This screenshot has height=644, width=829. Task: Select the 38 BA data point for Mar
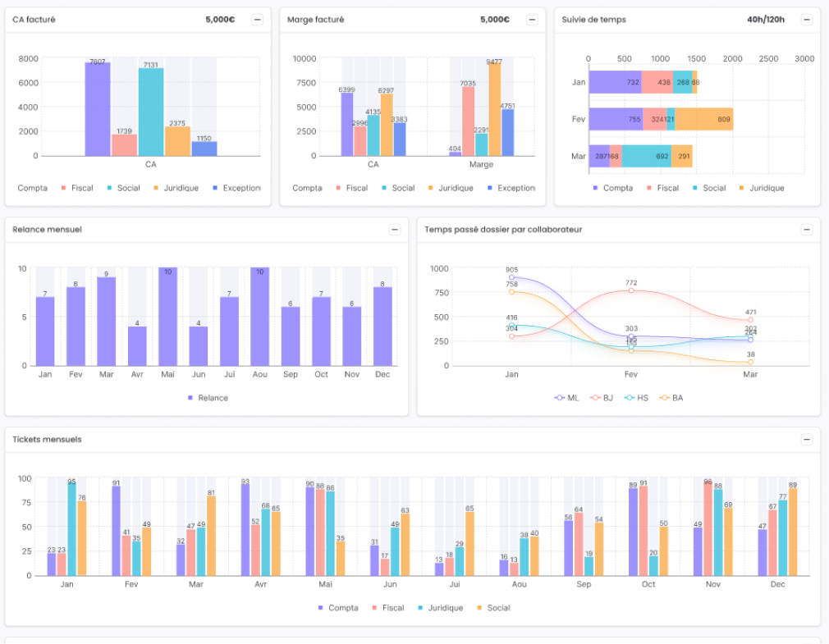click(x=750, y=362)
